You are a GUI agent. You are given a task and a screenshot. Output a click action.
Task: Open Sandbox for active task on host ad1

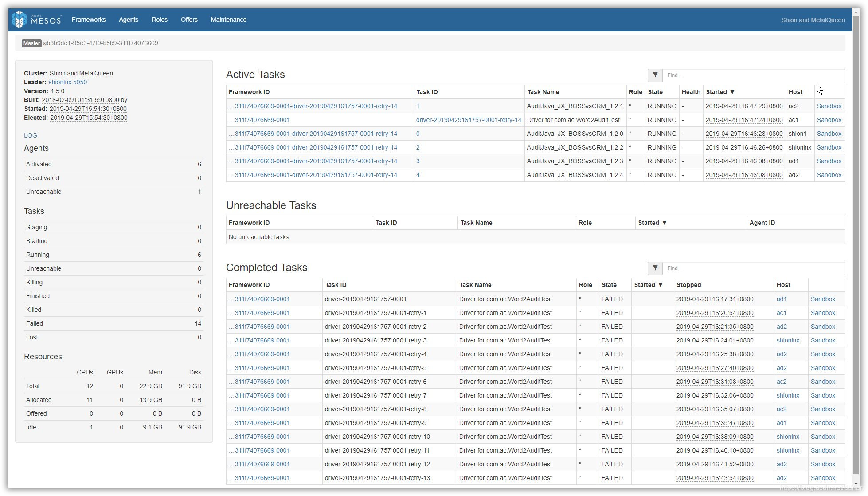pos(829,161)
